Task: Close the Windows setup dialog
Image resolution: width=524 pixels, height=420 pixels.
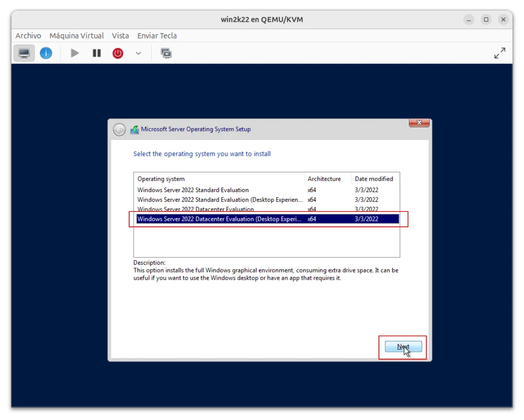Action: click(419, 123)
